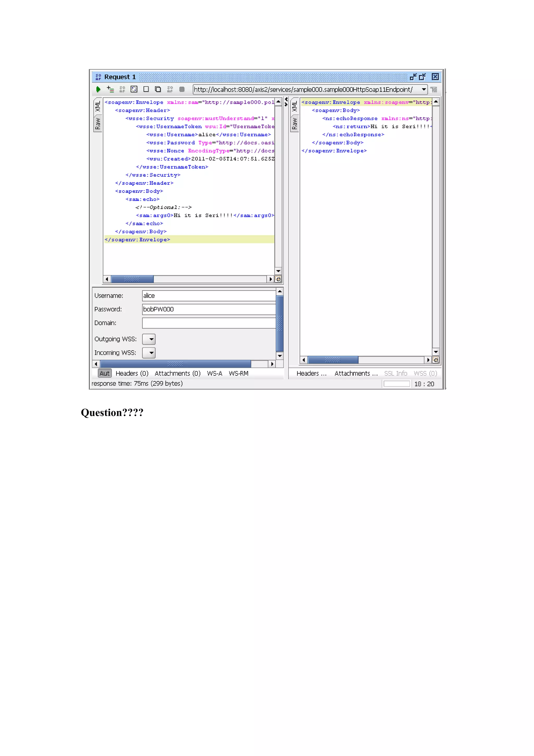Screen dimensions: 534x756
Task: Click the request editor scroll up arrow
Action: [278, 102]
